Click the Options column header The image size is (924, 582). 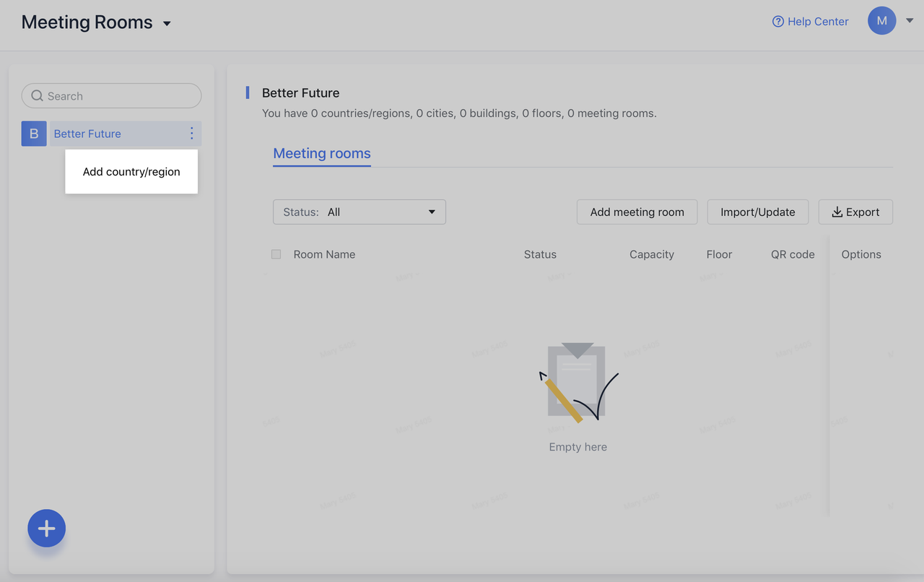pyautogui.click(x=861, y=254)
